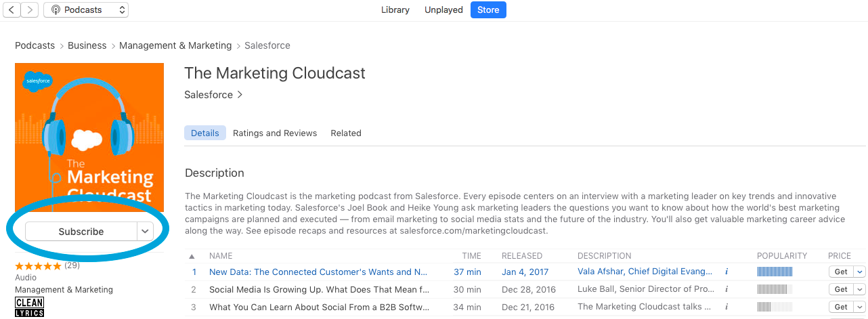Image resolution: width=868 pixels, height=319 pixels.
Task: Click the popularity bar of the Dec 28 episode
Action: tap(775, 289)
